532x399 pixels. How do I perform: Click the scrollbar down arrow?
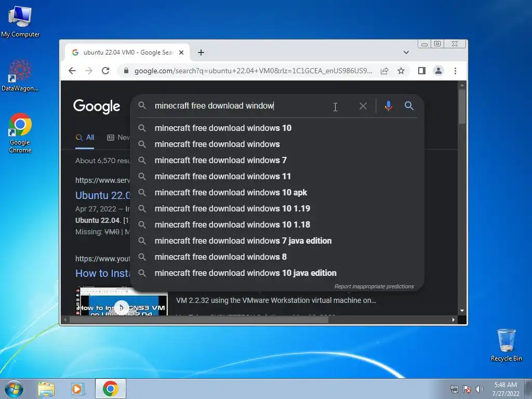(462, 311)
